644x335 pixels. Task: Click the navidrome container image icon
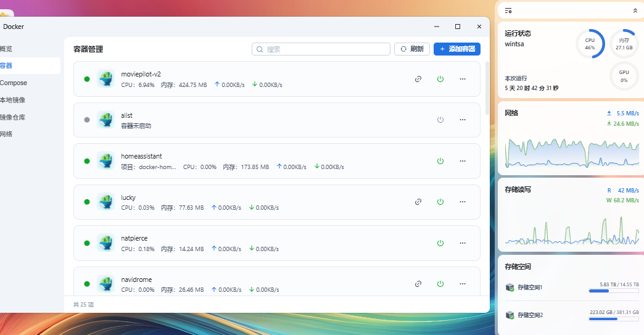pyautogui.click(x=106, y=284)
